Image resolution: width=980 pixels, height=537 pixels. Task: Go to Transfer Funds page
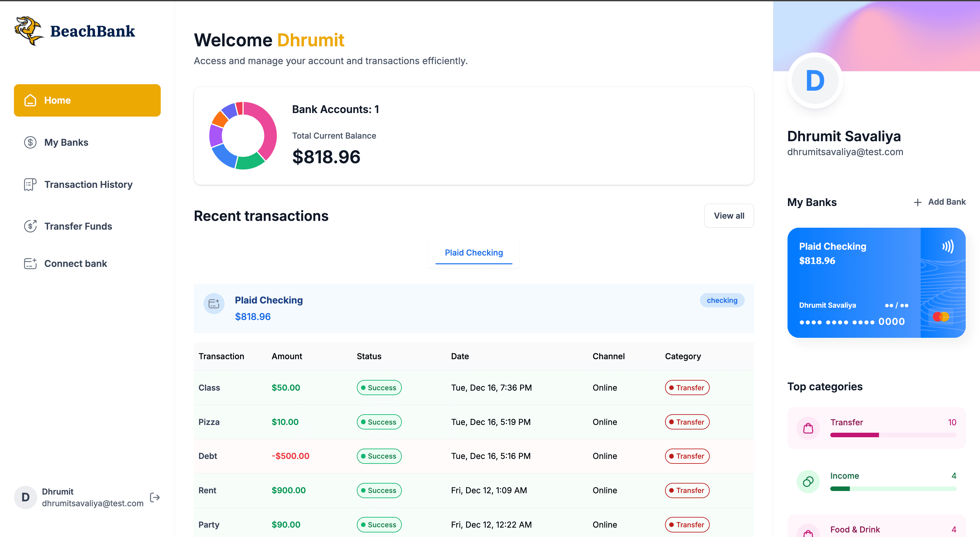point(78,226)
